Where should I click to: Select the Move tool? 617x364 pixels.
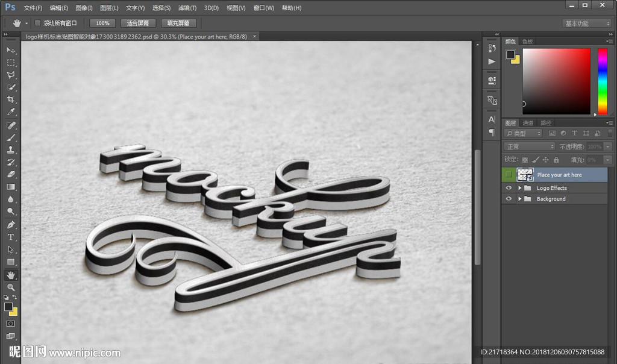coord(10,50)
